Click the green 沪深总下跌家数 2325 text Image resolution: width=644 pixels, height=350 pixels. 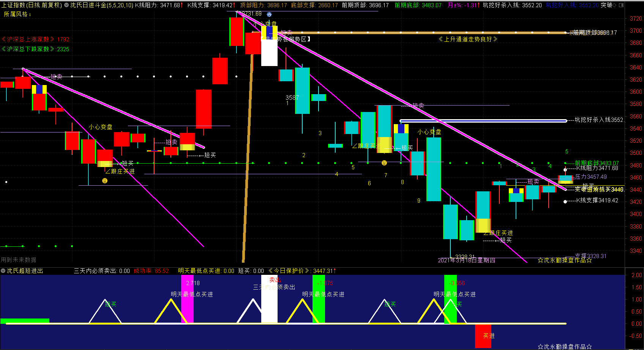[35, 49]
